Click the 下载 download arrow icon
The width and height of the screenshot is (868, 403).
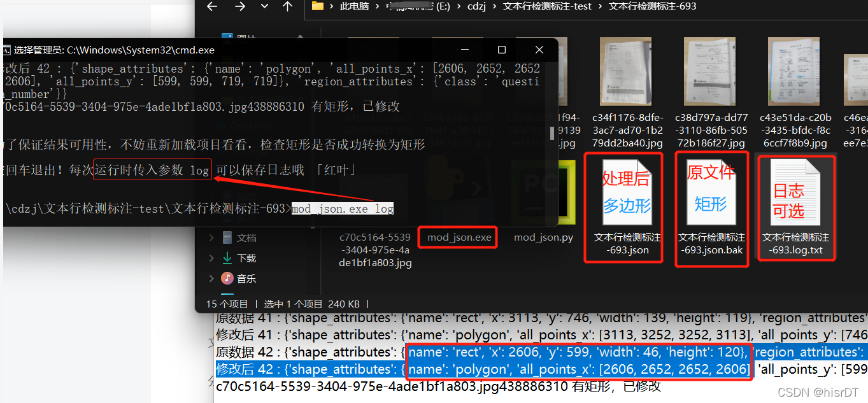(227, 258)
